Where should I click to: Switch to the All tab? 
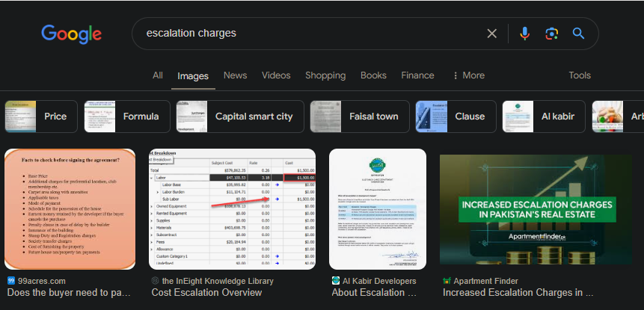pos(158,75)
